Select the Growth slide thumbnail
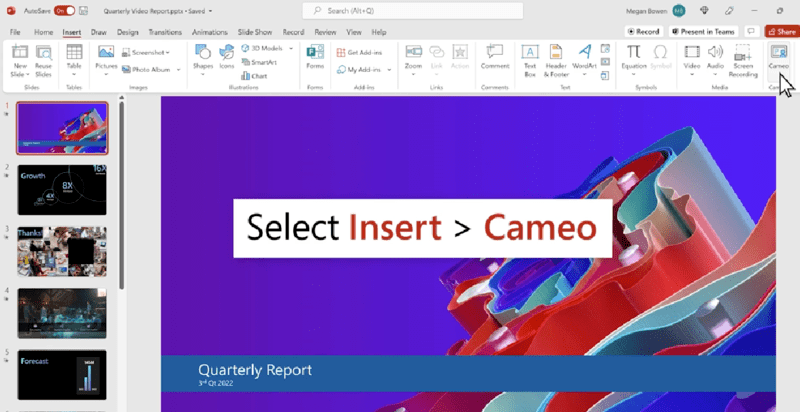The width and height of the screenshot is (800, 412). point(62,190)
